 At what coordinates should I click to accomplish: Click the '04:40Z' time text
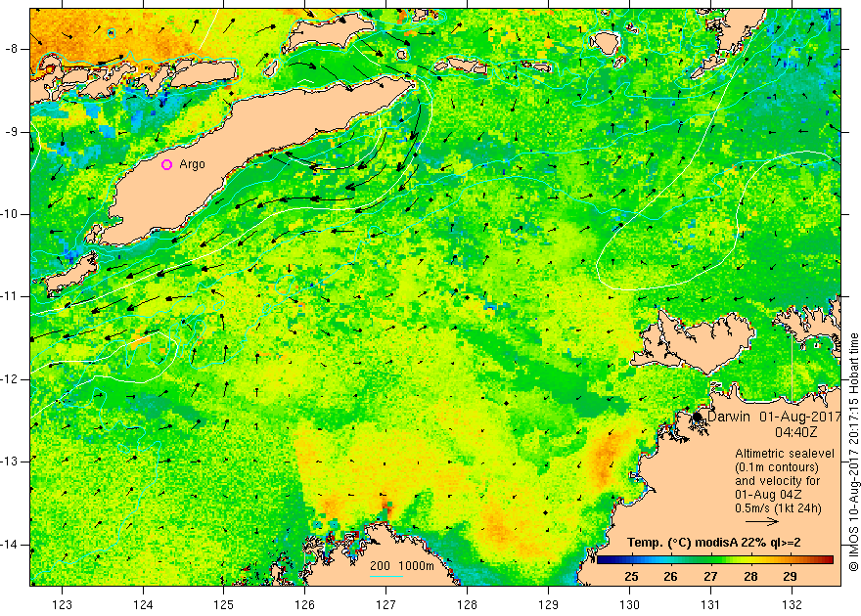[795, 432]
